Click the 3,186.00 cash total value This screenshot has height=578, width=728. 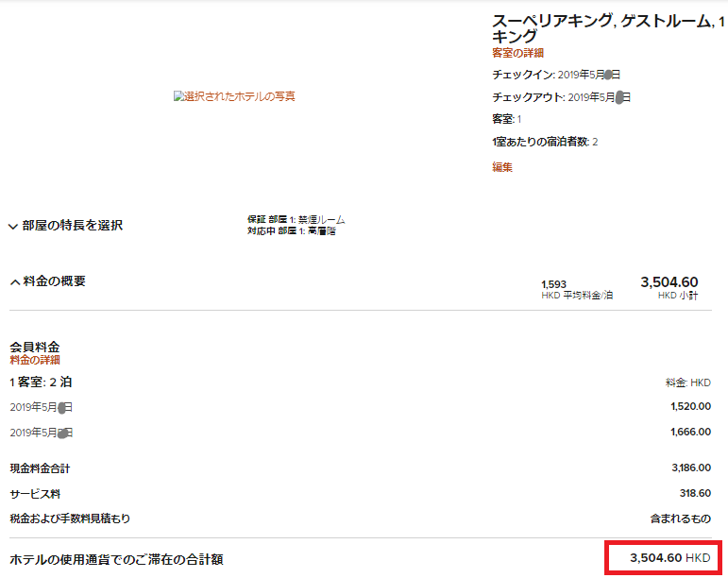[x=691, y=467]
